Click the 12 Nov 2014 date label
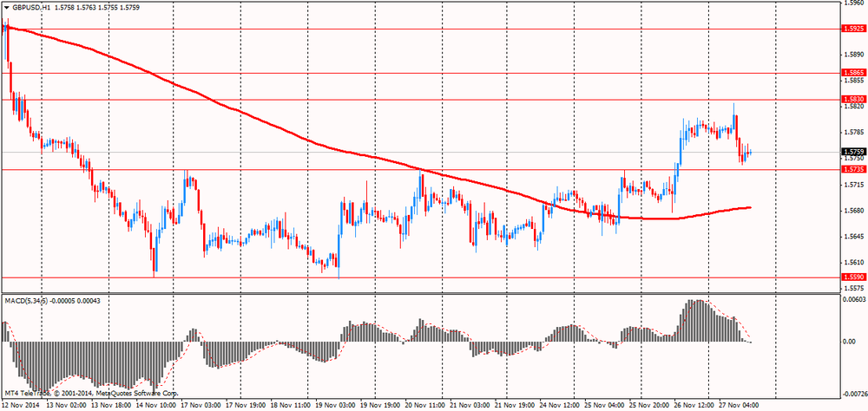This screenshot has width=868, height=411. tap(21, 405)
